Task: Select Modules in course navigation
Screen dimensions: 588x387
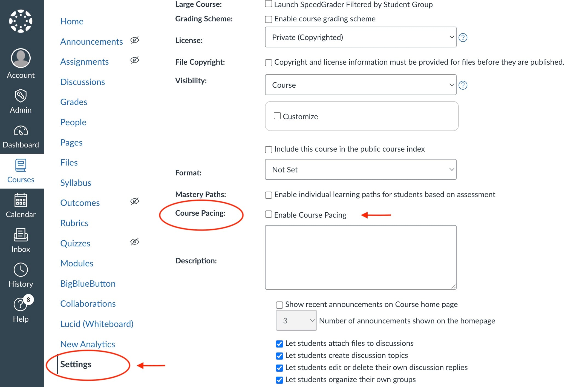Action: click(77, 263)
